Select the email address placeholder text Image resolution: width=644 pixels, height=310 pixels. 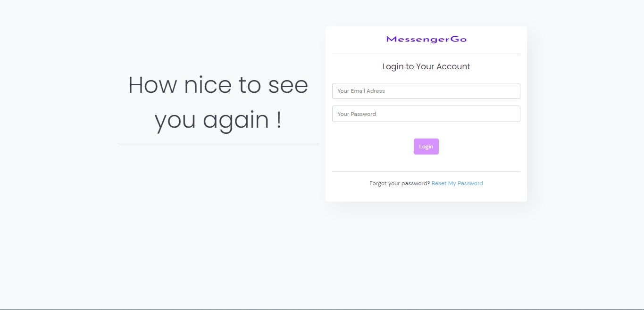pos(361,91)
